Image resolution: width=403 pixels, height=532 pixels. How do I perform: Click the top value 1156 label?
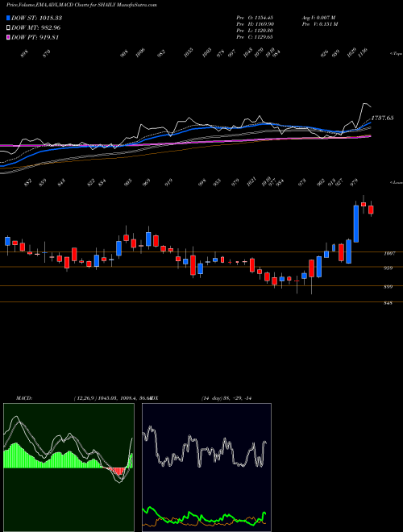363,53
